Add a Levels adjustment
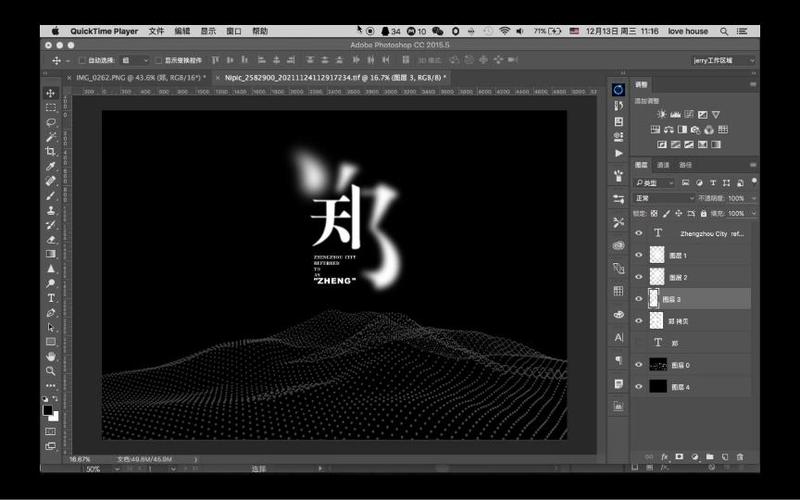This screenshot has width=800, height=500. [676, 115]
